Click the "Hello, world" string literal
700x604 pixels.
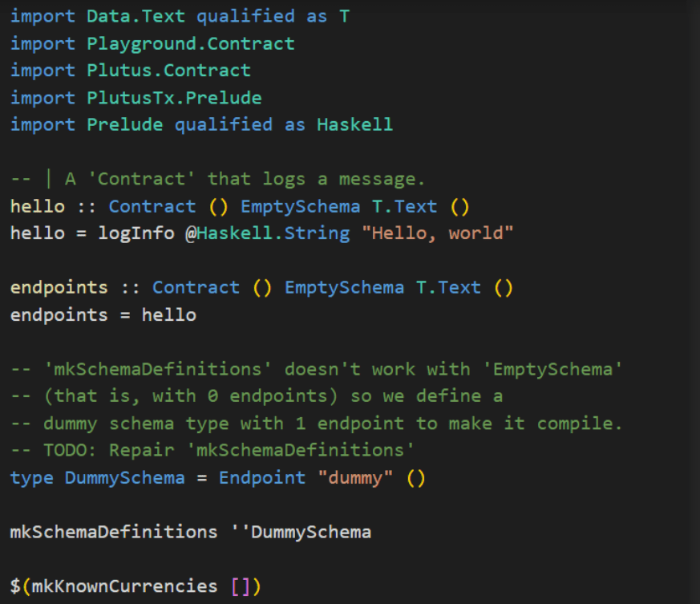[443, 233]
